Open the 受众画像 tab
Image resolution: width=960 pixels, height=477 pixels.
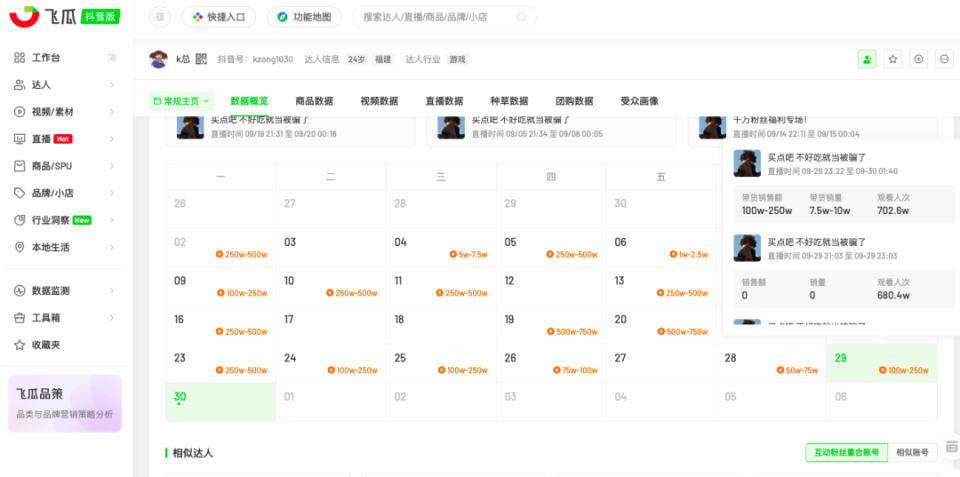pyautogui.click(x=639, y=101)
